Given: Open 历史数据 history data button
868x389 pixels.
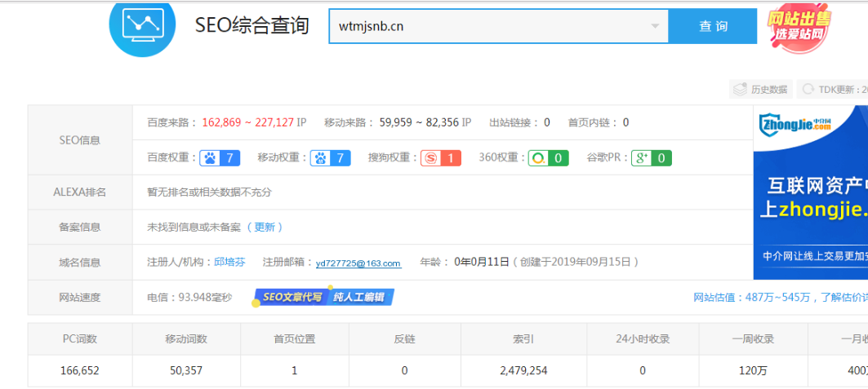Looking at the screenshot, I should point(761,89).
